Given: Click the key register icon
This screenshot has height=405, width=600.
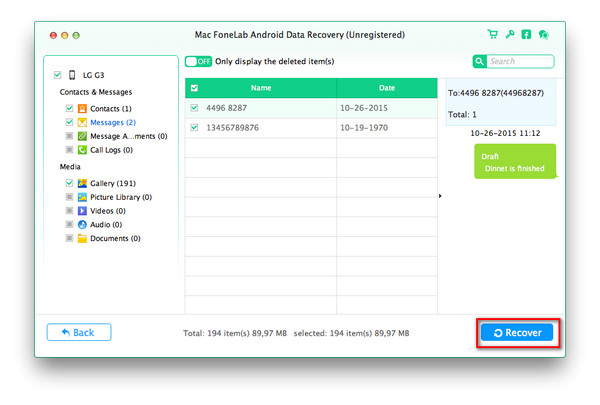Looking at the screenshot, I should click(x=509, y=35).
